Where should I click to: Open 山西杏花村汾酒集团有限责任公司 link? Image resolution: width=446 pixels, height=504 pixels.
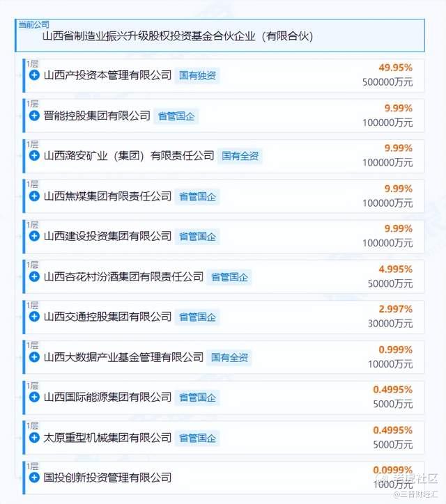click(x=123, y=276)
